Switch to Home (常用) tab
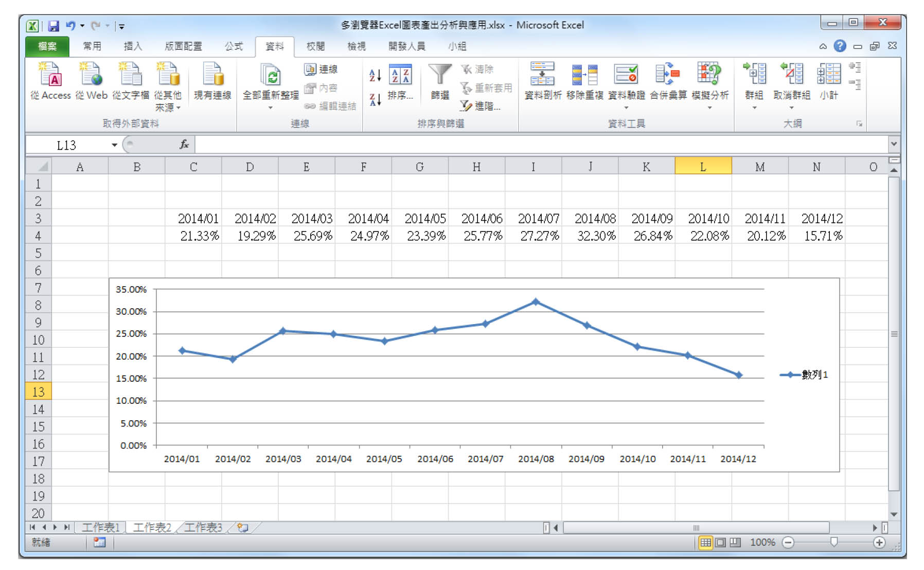The height and width of the screenshot is (570, 924). click(92, 46)
